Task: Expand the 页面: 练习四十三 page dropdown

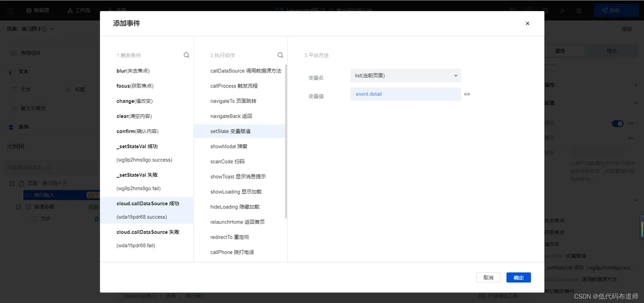Action: click(x=52, y=29)
